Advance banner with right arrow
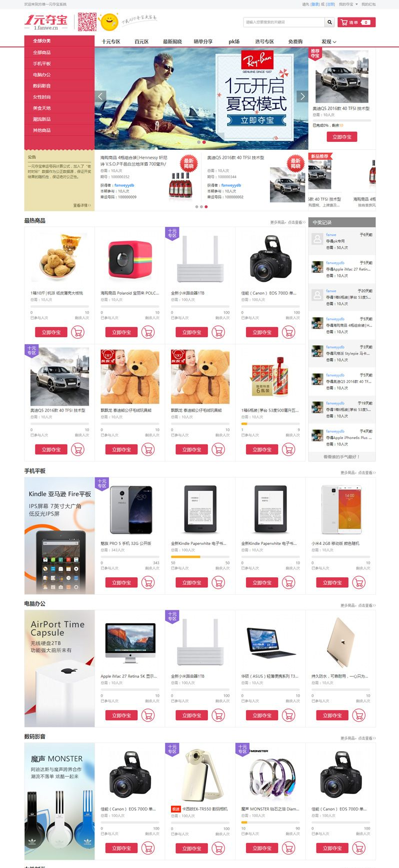The image size is (399, 868). 302,96
